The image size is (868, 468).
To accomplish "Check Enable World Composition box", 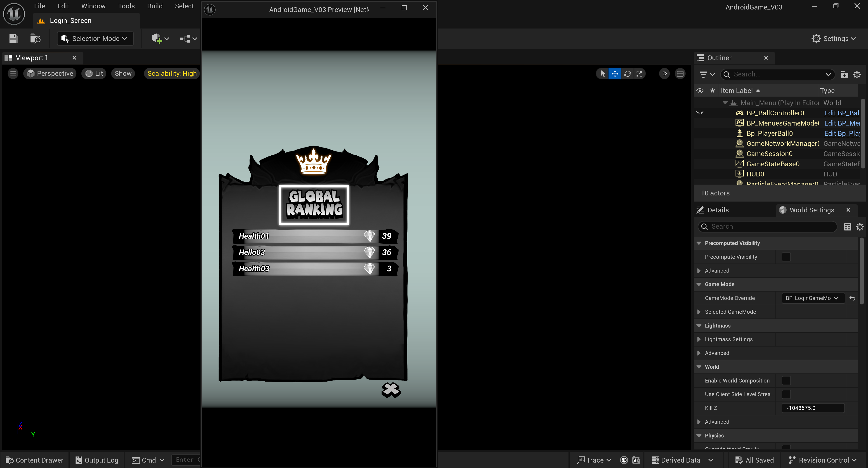I will [786, 380].
